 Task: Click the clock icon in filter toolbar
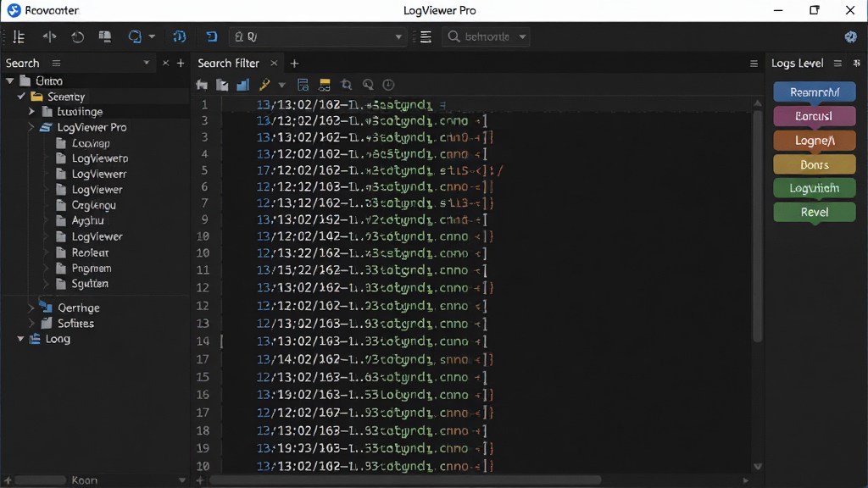(388, 85)
